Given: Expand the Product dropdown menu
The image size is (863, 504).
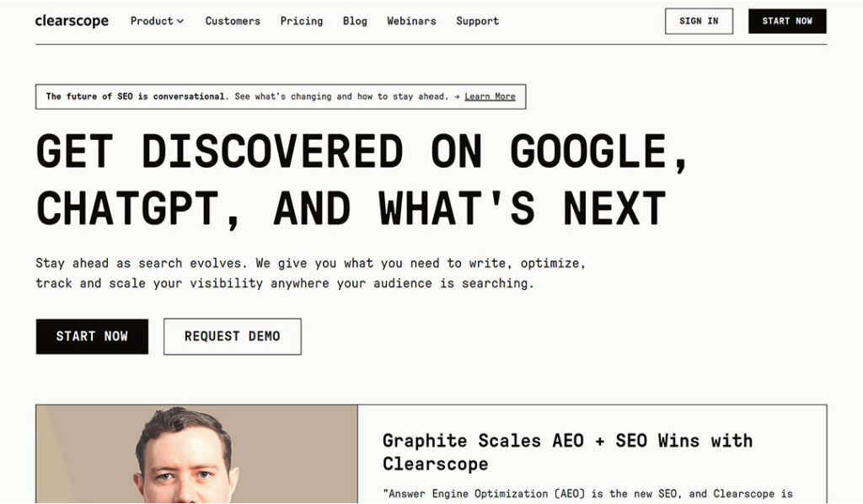Looking at the screenshot, I should point(156,21).
